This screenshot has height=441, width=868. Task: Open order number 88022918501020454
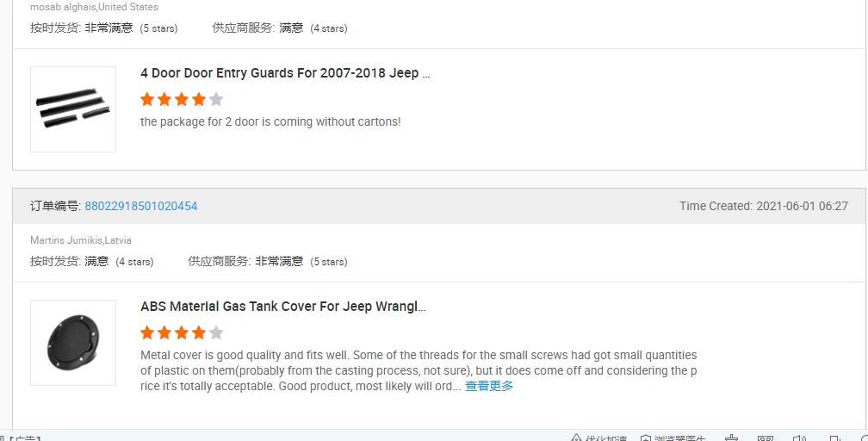point(140,206)
